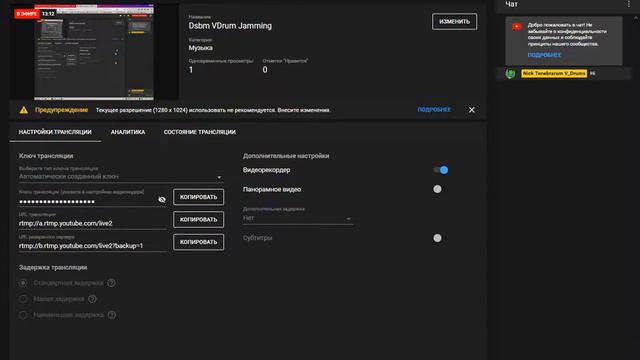Open ПОДРОБНЕЕ link in resolution warning
The width and height of the screenshot is (640, 360).
[434, 110]
